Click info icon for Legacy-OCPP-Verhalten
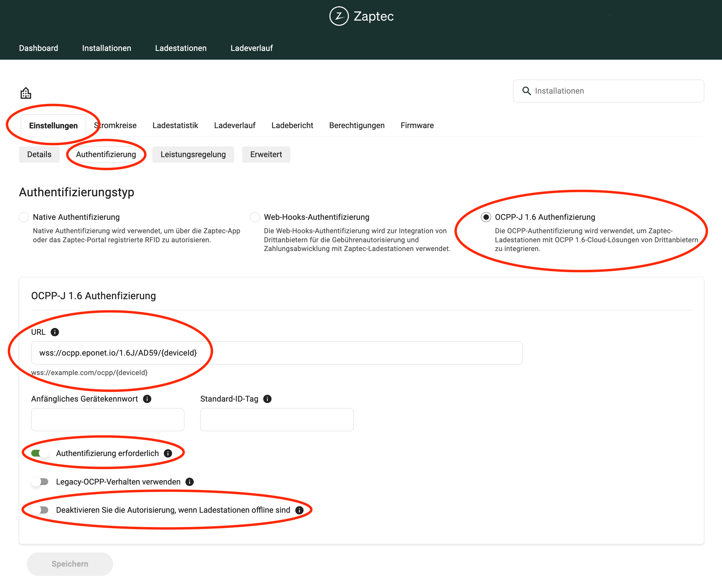Image resolution: width=722 pixels, height=588 pixels. pyautogui.click(x=190, y=482)
